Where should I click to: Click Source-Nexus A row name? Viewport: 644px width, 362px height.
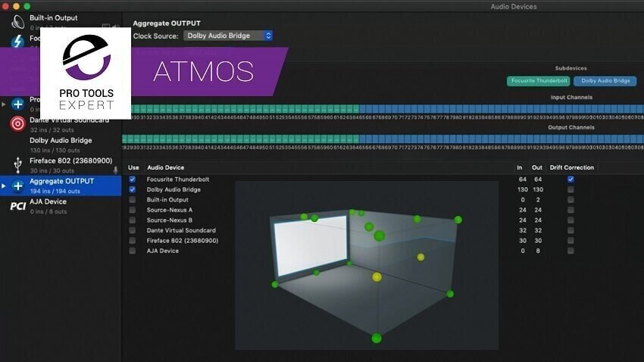point(169,210)
